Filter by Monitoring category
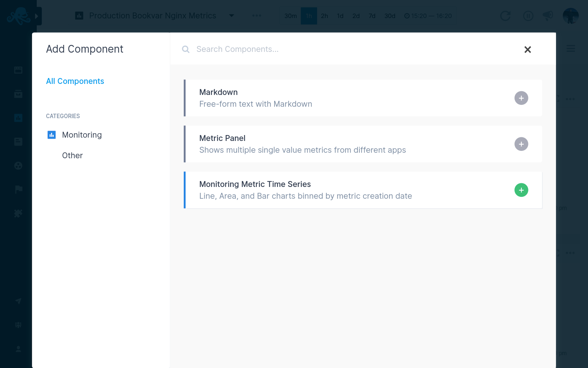The height and width of the screenshot is (368, 588). tap(82, 135)
